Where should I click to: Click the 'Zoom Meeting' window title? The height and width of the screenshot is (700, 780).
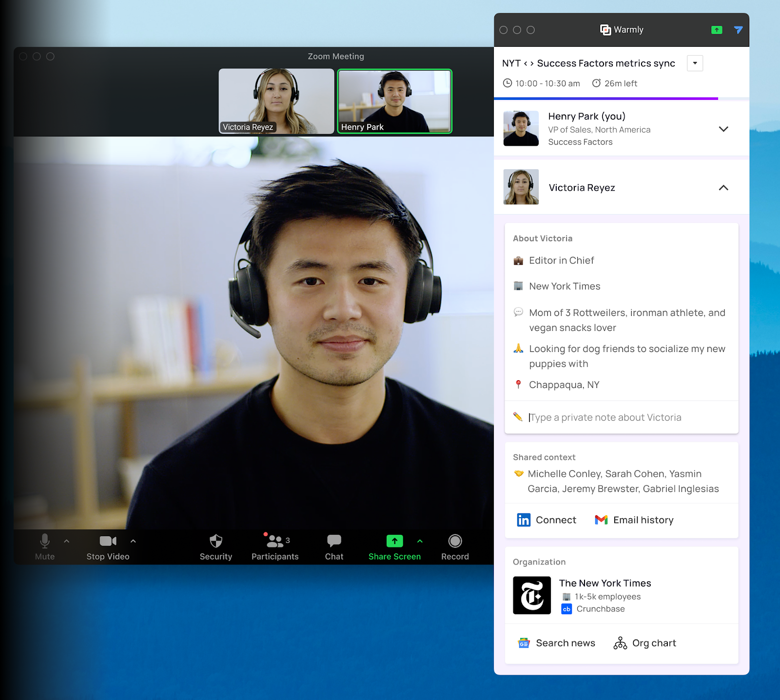[x=336, y=57]
